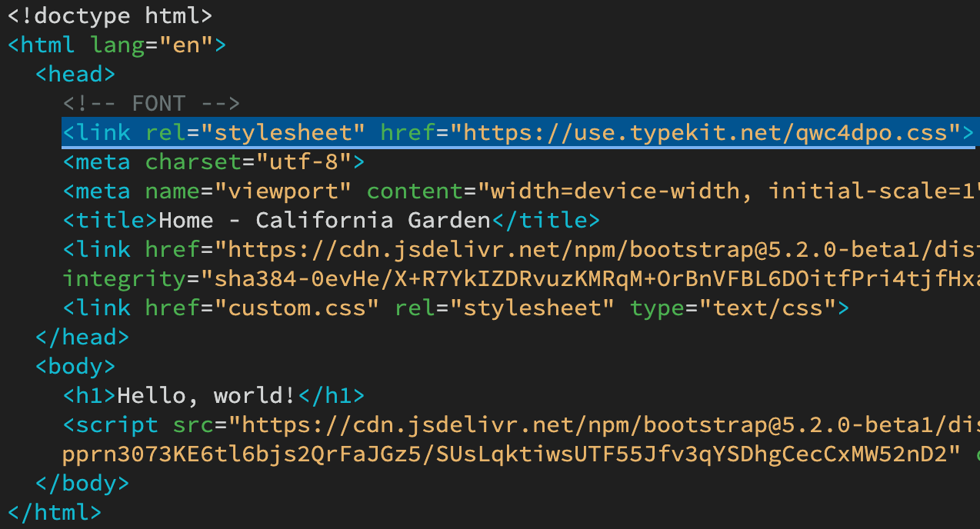Viewport: 980px width, 529px height.
Task: Click the opening body tag
Action: click(74, 365)
